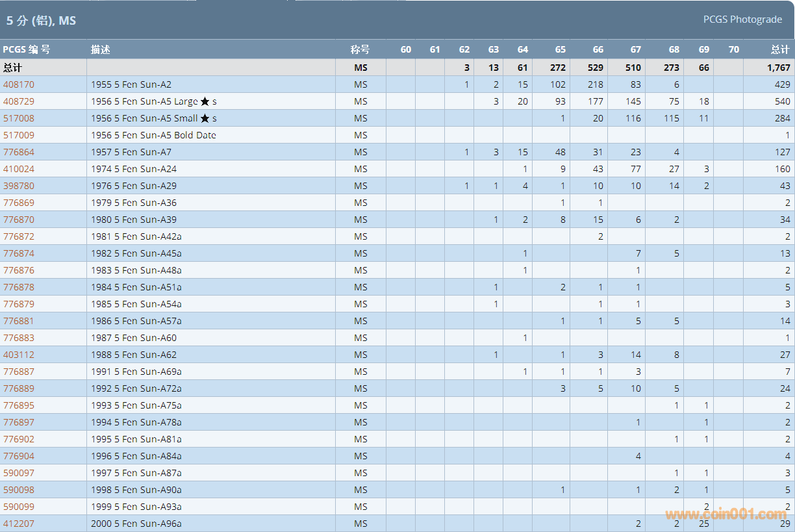Click PCGS number 403112 for 1988 coin
This screenshot has height=532, width=795.
pos(19,355)
